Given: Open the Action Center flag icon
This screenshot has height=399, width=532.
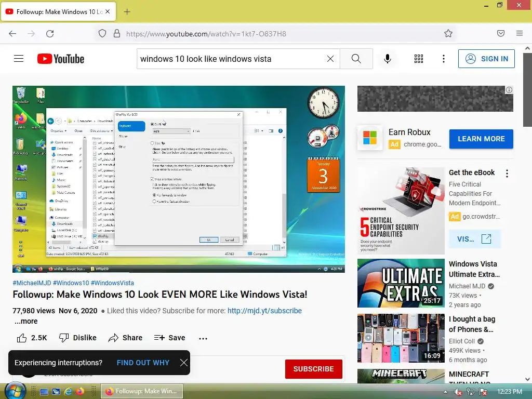Looking at the screenshot, I should [483, 392].
